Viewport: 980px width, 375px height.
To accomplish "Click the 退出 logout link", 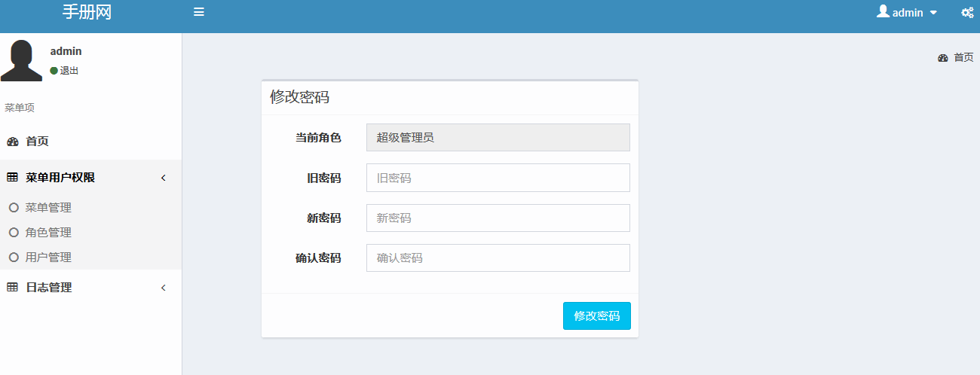I will (x=69, y=71).
